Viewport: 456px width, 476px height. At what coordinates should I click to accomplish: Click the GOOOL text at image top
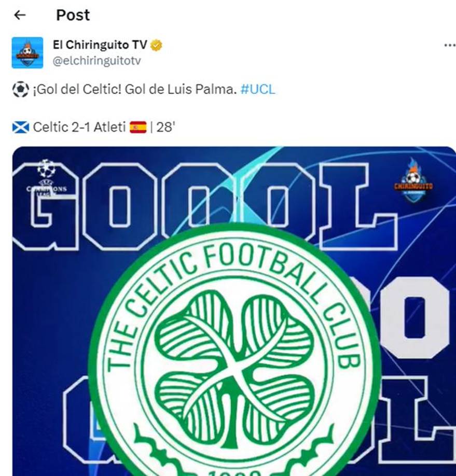point(205,206)
